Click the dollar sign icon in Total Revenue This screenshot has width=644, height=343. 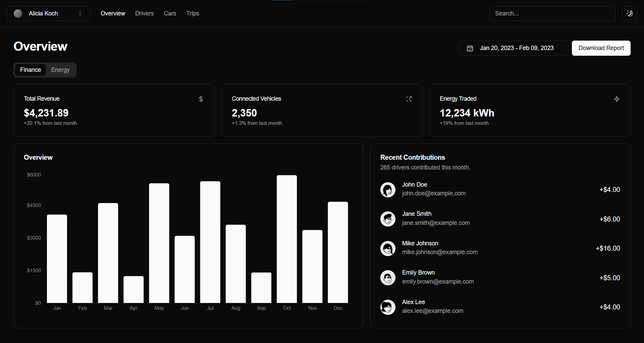point(201,99)
